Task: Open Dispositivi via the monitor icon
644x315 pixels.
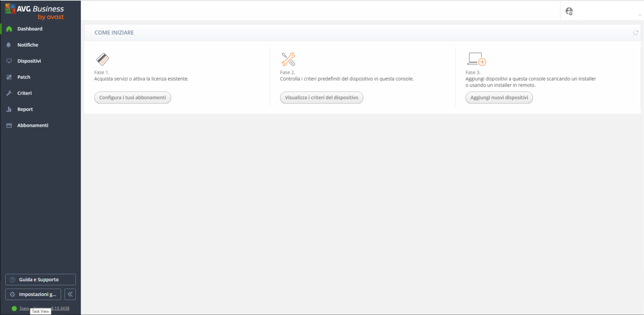Action: tap(9, 61)
